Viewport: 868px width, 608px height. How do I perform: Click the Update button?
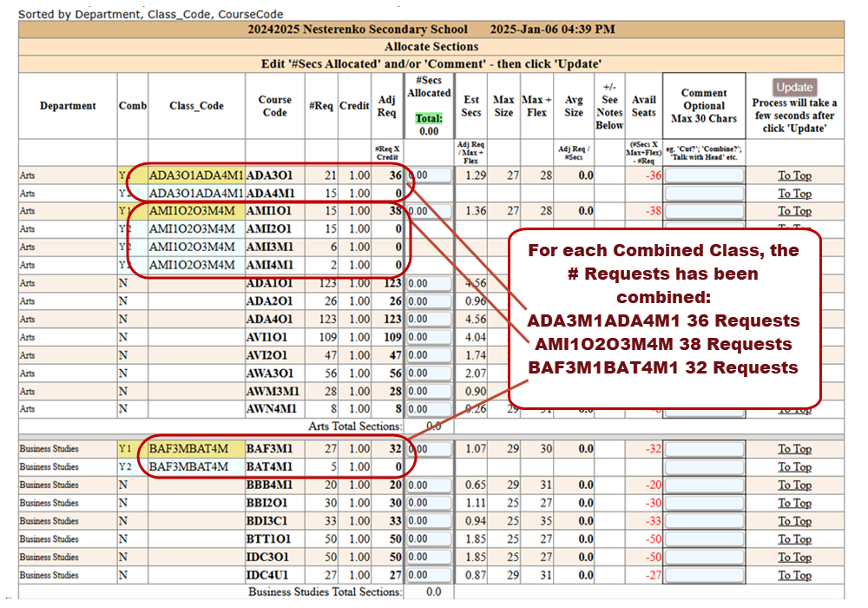pos(794,87)
